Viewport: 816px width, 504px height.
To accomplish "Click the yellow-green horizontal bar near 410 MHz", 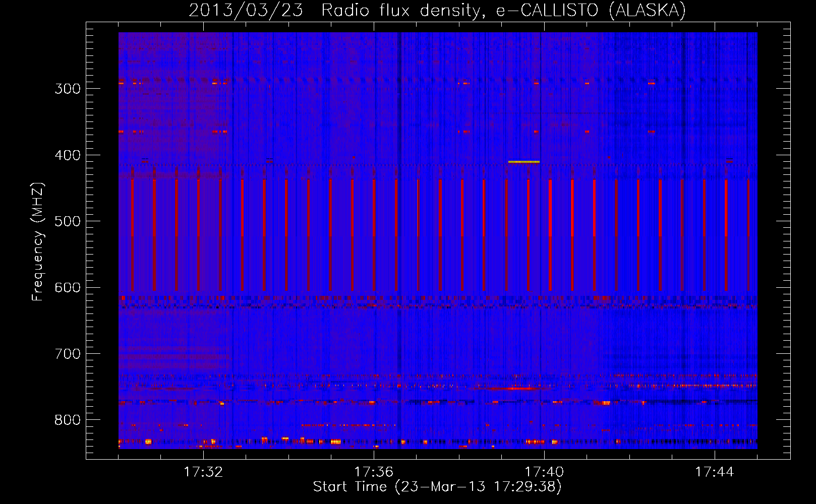I will point(524,162).
